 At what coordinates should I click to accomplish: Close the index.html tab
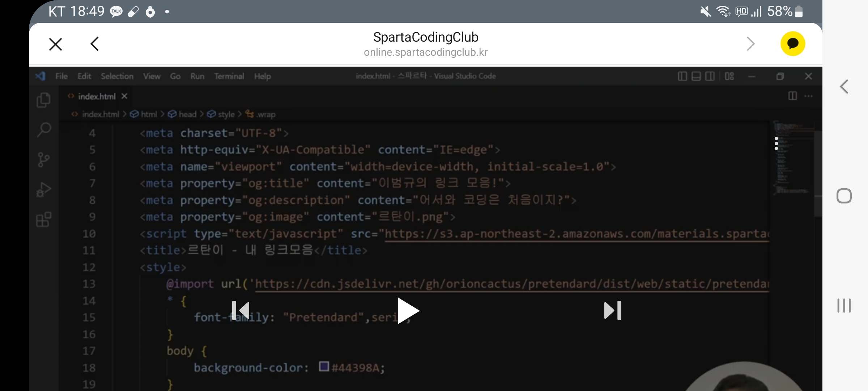pos(124,96)
